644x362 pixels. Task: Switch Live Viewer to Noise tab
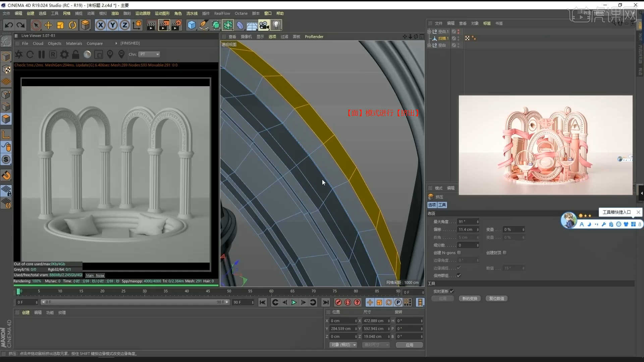coord(100,276)
